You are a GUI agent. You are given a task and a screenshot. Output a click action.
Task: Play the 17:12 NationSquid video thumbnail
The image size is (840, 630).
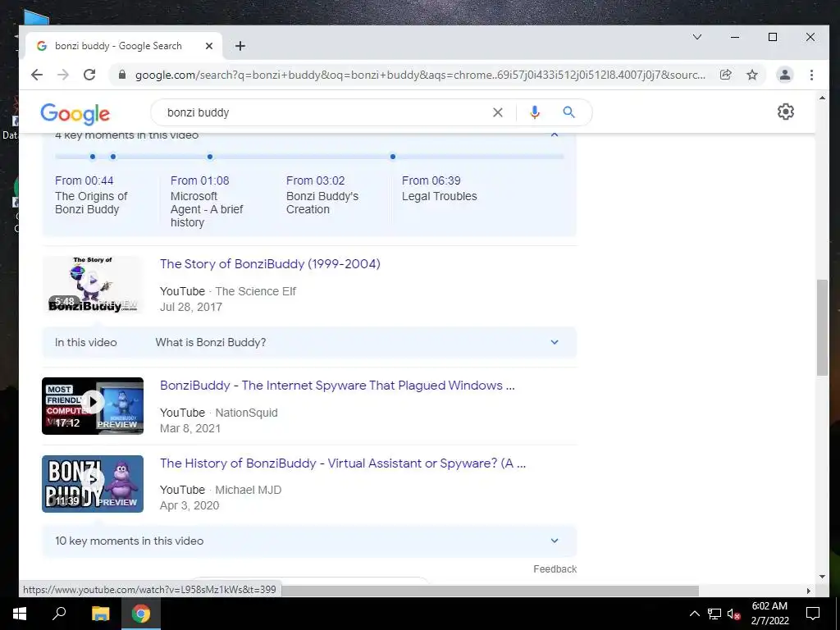click(93, 406)
